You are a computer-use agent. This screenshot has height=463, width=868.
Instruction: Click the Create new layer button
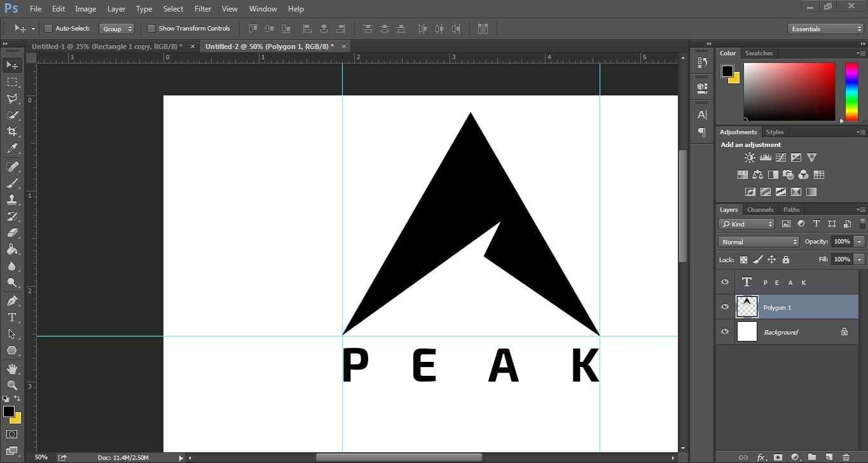click(x=829, y=457)
